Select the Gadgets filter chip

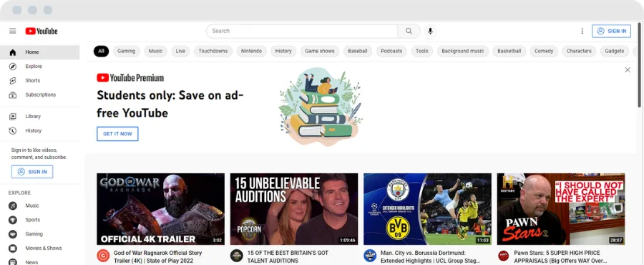(615, 52)
